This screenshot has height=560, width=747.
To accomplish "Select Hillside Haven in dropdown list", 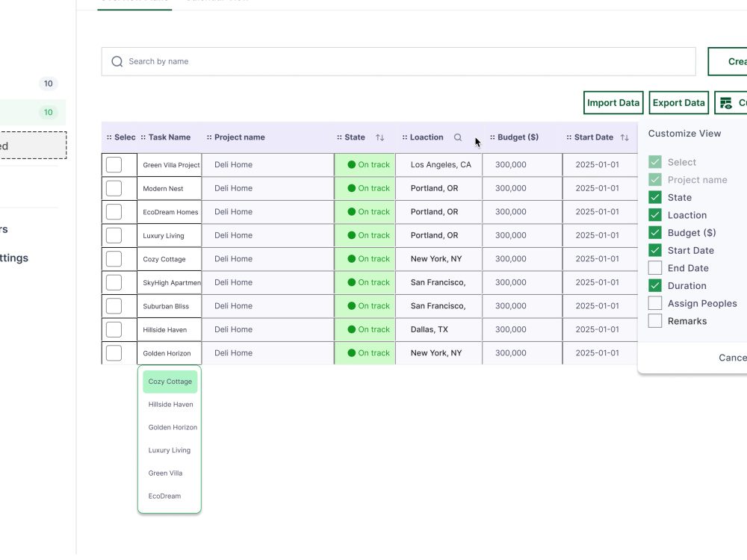I will 170,405.
